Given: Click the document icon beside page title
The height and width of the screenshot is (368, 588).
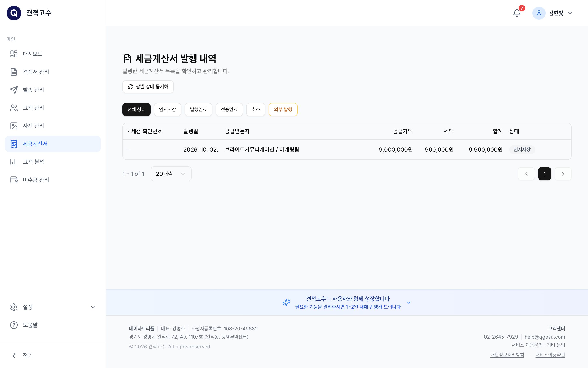Looking at the screenshot, I should coord(127,59).
